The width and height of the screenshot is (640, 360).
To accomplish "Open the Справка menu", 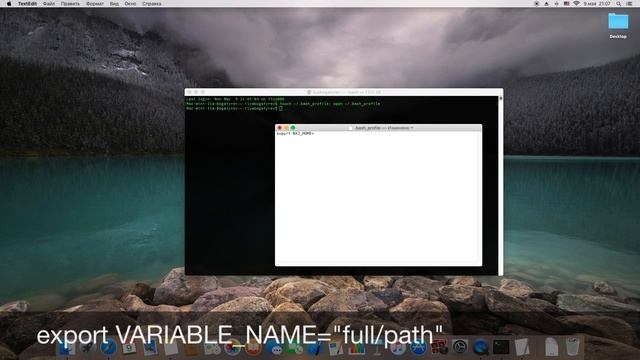I will pyautogui.click(x=152, y=4).
